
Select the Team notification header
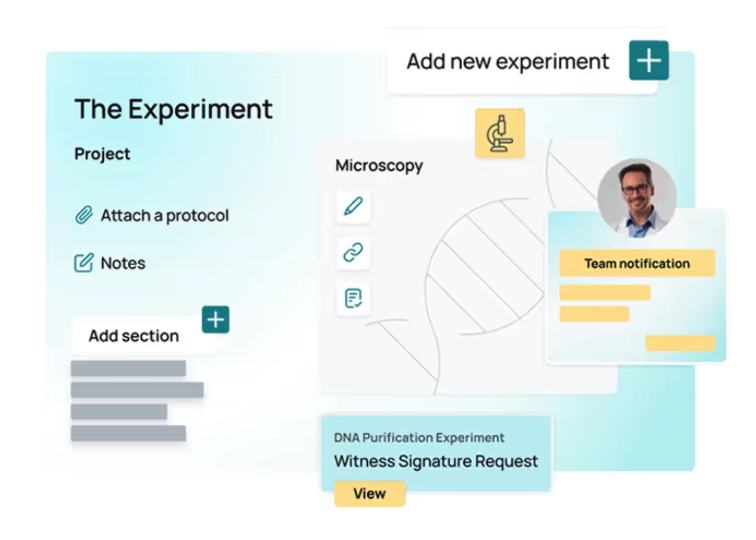click(x=636, y=263)
